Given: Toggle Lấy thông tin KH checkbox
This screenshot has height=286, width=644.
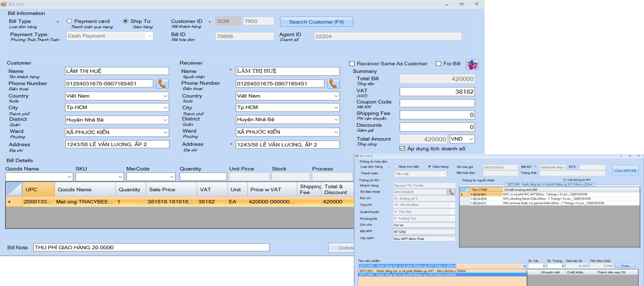Looking at the screenshot, I should point(564,180).
